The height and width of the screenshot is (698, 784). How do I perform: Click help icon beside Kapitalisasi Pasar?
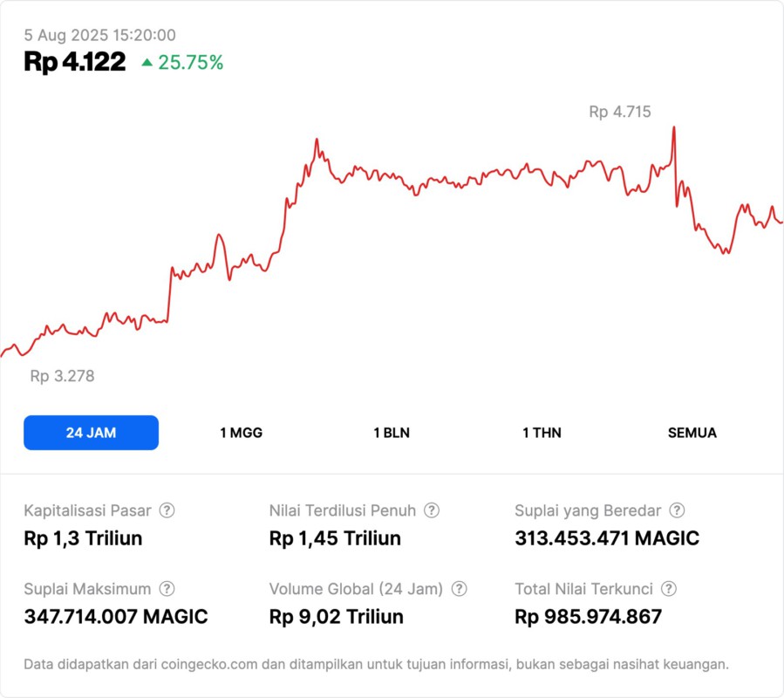tap(167, 510)
